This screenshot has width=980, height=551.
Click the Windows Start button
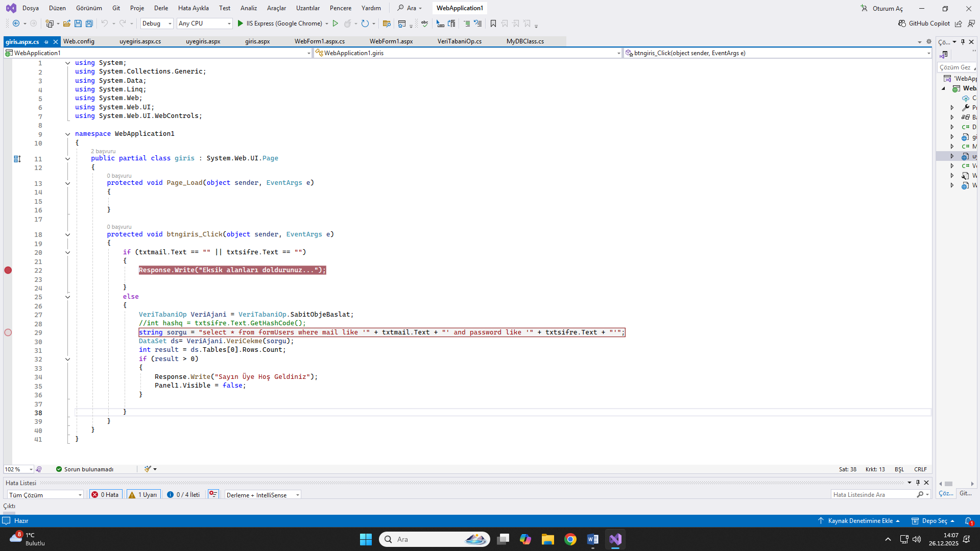pos(366,539)
